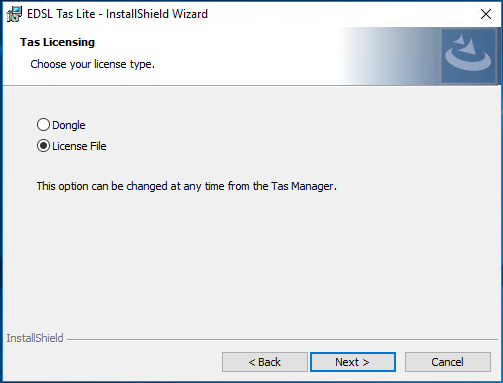This screenshot has height=383, width=503.
Task: Click the note about changing this option
Action: click(x=187, y=186)
